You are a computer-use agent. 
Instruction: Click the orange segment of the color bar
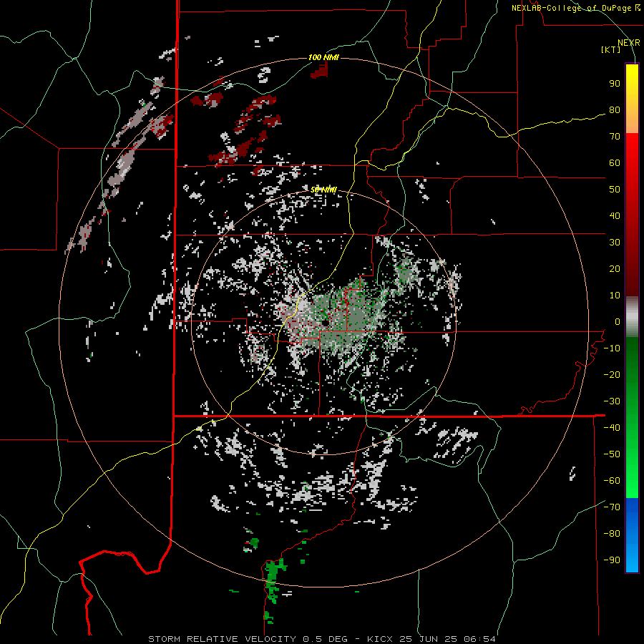point(632,121)
